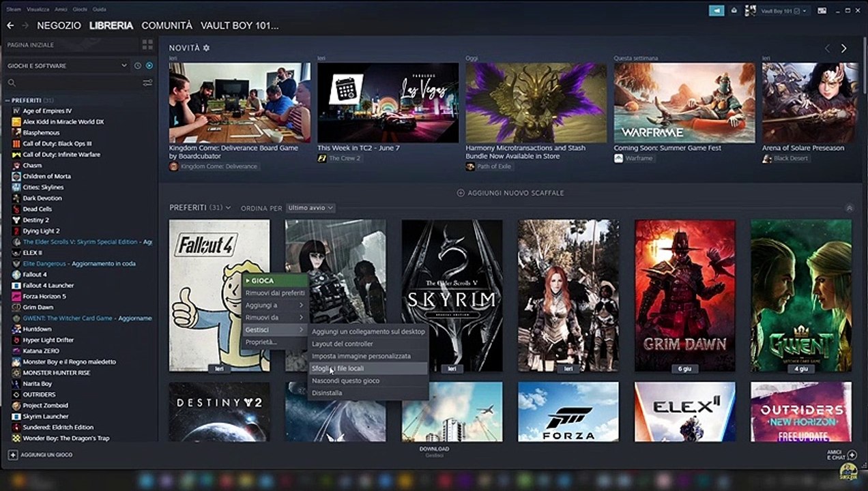
Task: Click the Vault Boy 101 profile avatar
Action: click(x=751, y=10)
